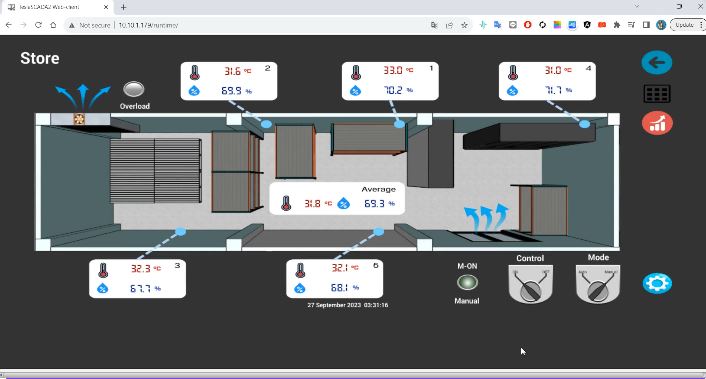This screenshot has height=379, width=706.
Task: Click temperature value 32.3 °C
Action: tap(145, 269)
